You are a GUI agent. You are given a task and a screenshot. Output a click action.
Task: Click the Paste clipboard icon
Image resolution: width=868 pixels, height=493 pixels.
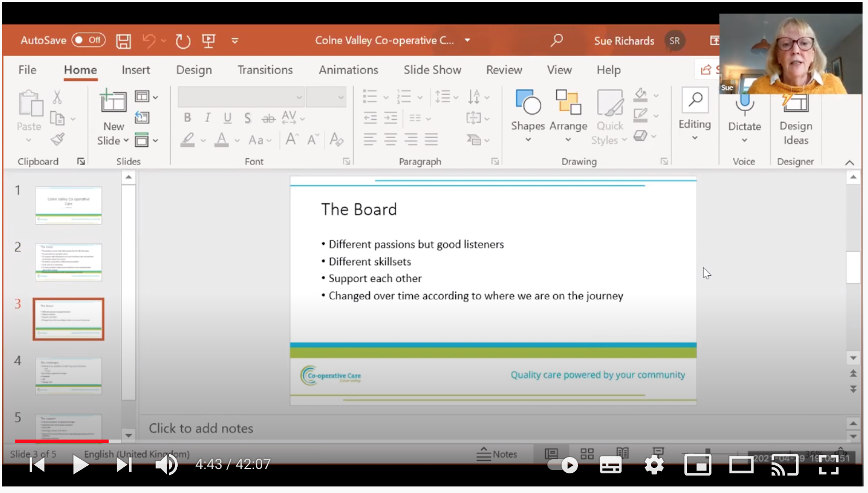coord(30,104)
